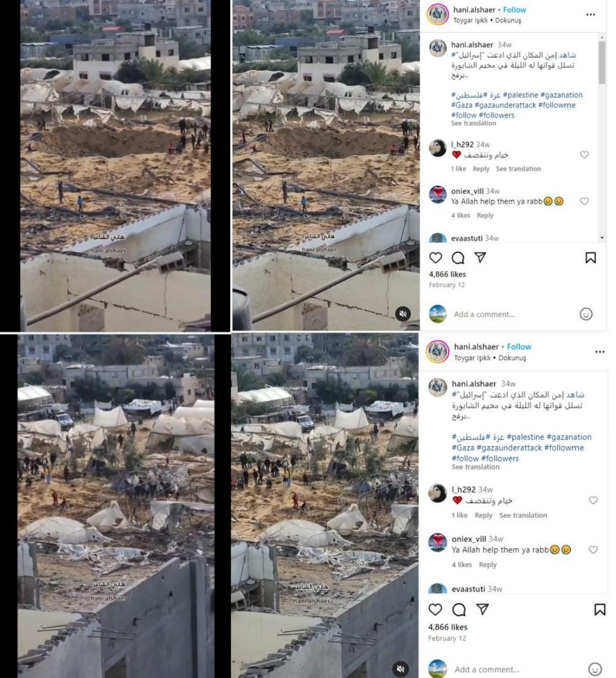Image resolution: width=616 pixels, height=678 pixels.
Task: Expand See translation under bottom caption
Action: click(475, 467)
